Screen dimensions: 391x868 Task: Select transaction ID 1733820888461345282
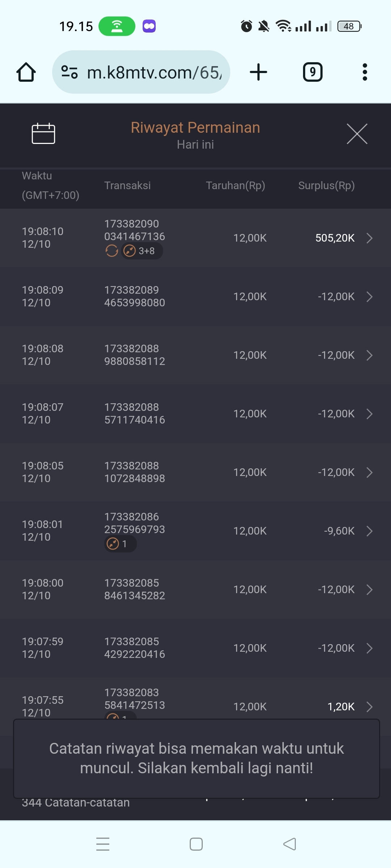pyautogui.click(x=134, y=589)
